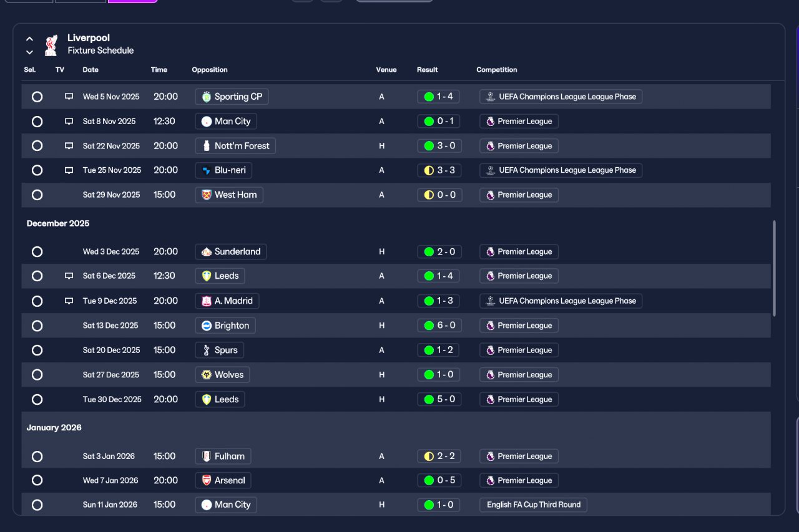
Task: Click the Result column header
Action: (428, 70)
